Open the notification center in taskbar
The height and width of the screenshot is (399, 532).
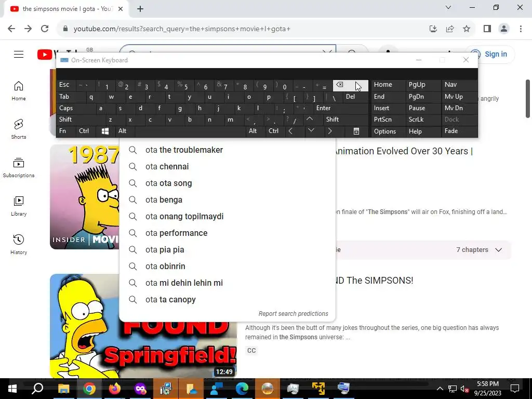coord(515,389)
